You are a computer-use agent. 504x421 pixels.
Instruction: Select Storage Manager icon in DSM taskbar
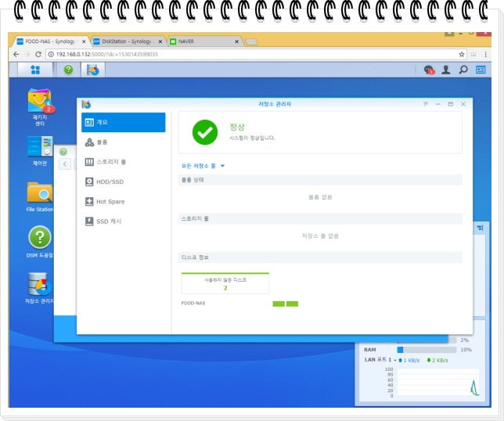93,70
